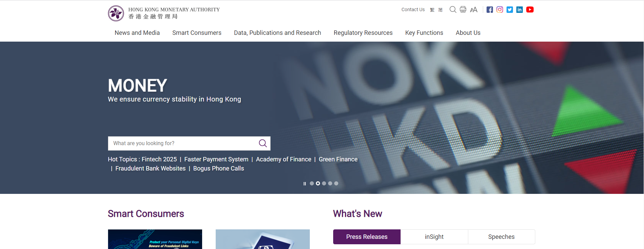This screenshot has height=249, width=644.
Task: Click the search magnifier in hero search box
Action: tap(263, 143)
